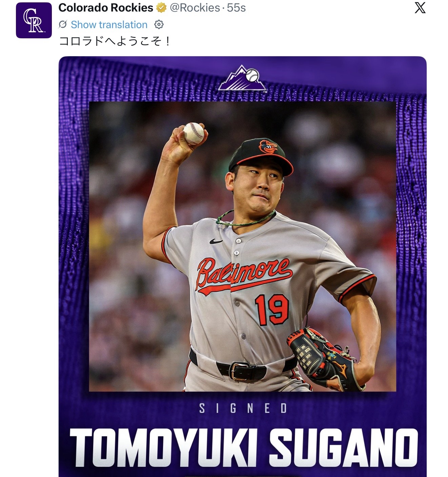448x477 pixels.
Task: Click the Colorado Rockies display name
Action: point(106,7)
